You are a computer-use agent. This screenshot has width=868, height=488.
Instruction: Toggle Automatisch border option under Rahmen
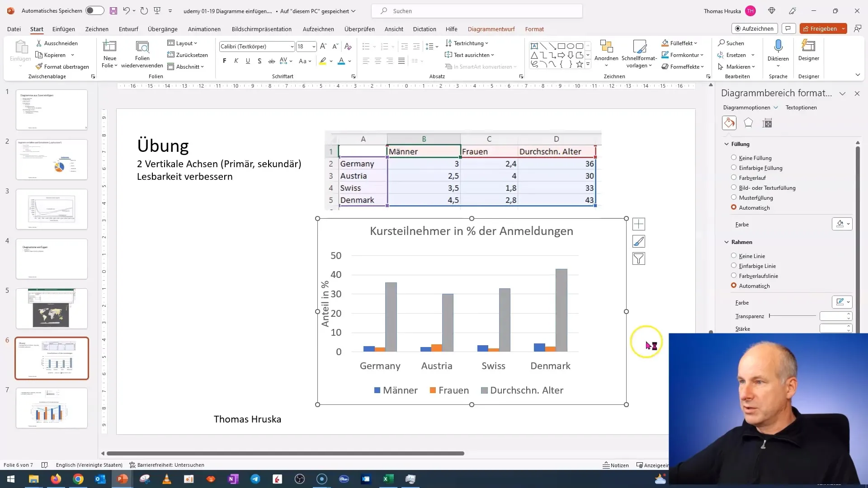pos(734,286)
